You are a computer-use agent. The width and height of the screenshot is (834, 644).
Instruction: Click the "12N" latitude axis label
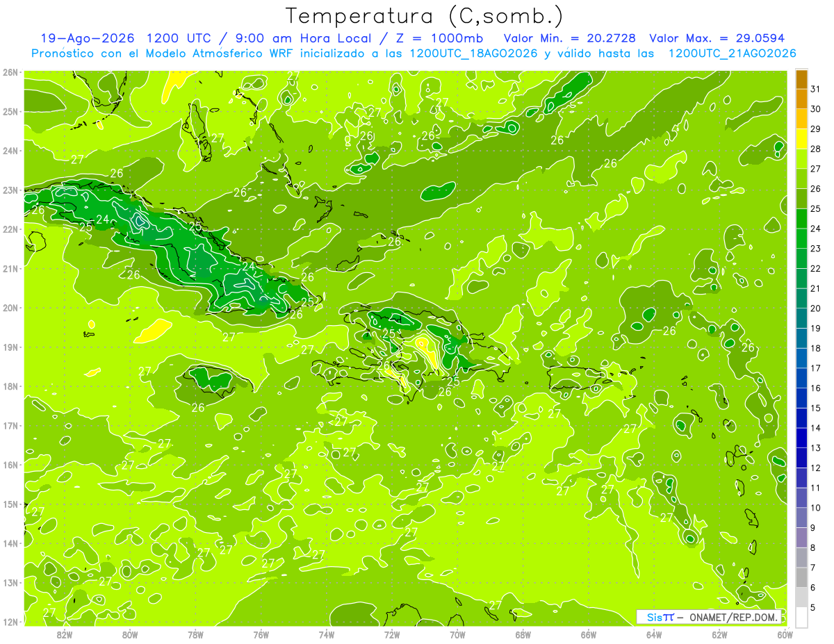pos(10,622)
